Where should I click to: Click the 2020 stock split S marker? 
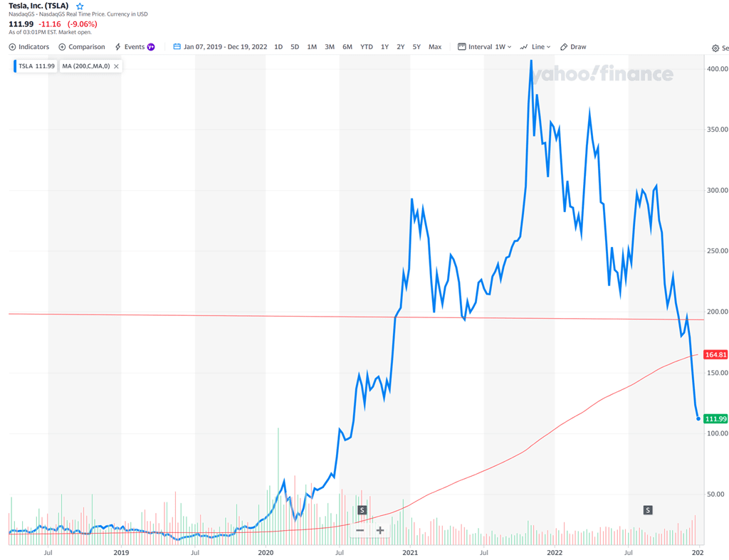[x=362, y=510]
